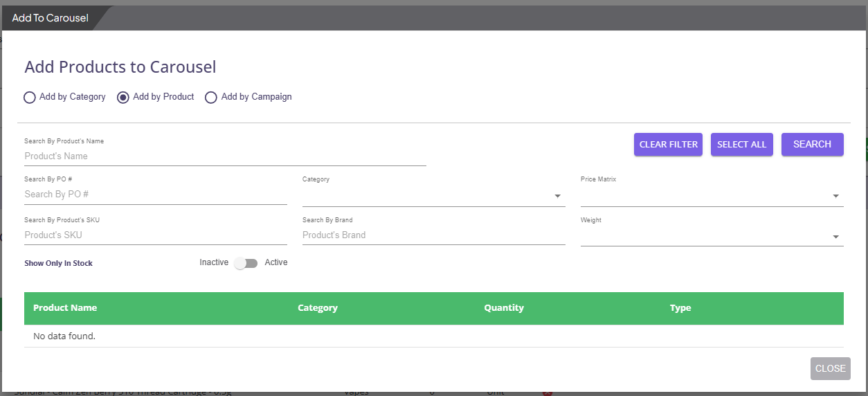Focus the Product's Name search field

click(225, 156)
